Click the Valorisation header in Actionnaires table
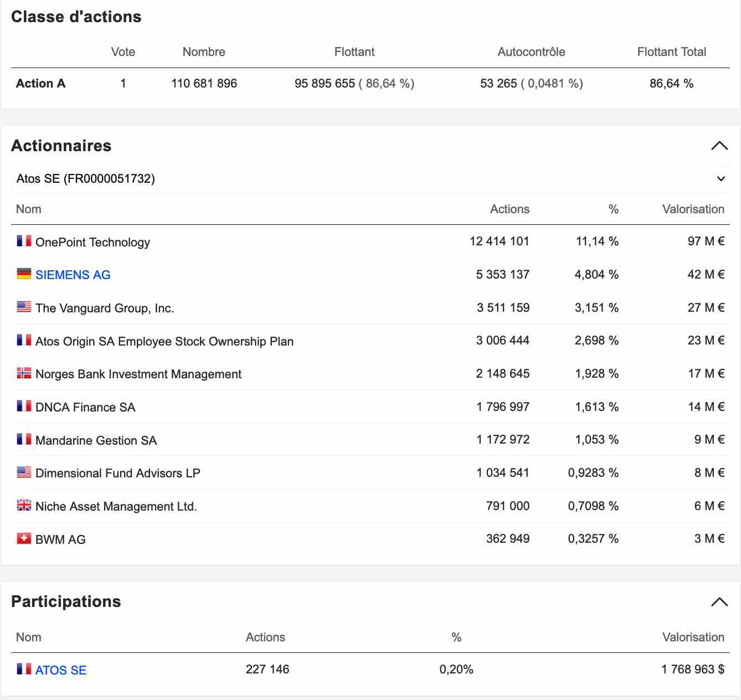This screenshot has width=741, height=700. coord(693,209)
